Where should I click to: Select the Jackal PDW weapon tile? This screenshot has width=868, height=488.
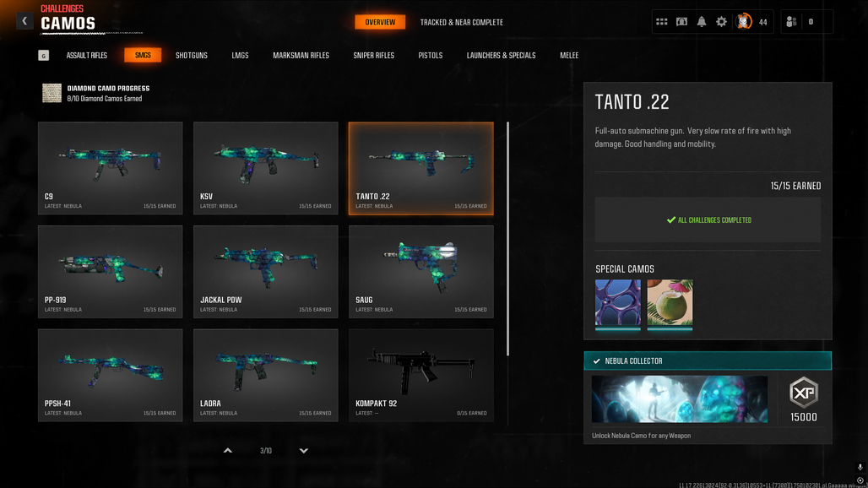266,272
